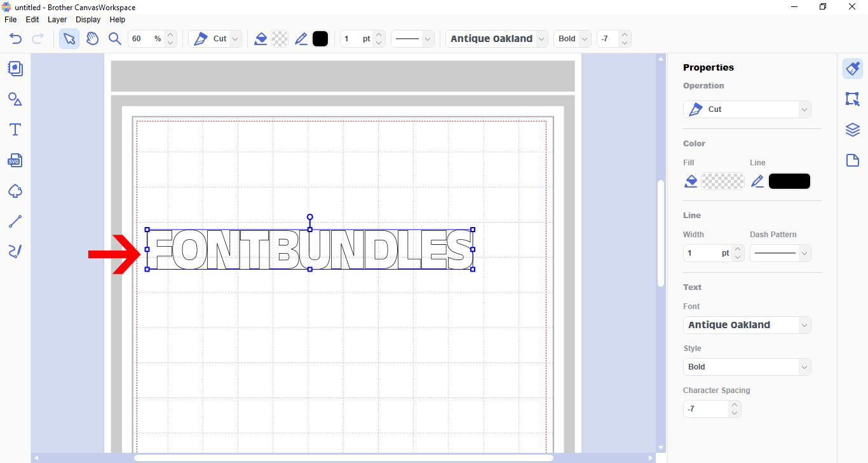Open the toolbar Antique Oakland font dropdown

(496, 39)
